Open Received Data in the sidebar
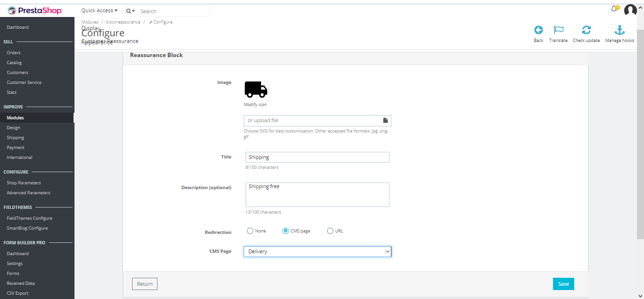Image resolution: width=644 pixels, height=299 pixels. point(21,283)
